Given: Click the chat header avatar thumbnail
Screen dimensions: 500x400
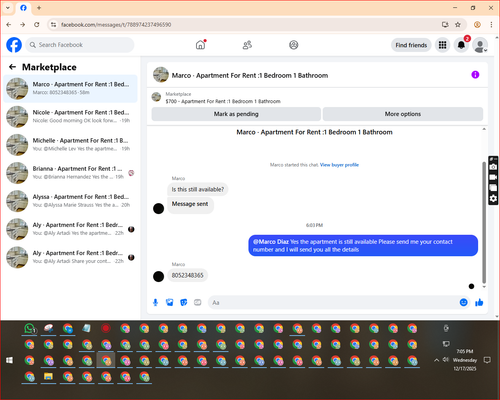Looking at the screenshot, I should (x=161, y=75).
